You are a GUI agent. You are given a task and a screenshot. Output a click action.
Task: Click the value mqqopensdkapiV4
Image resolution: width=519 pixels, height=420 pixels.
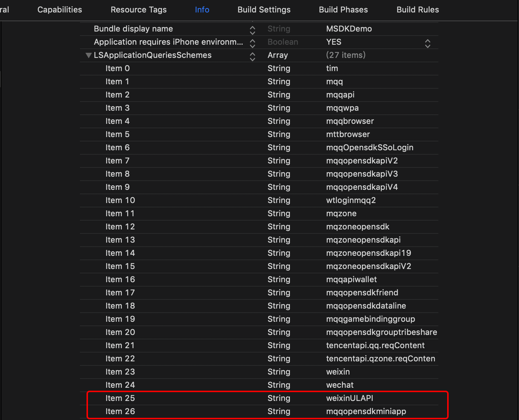pos(362,187)
